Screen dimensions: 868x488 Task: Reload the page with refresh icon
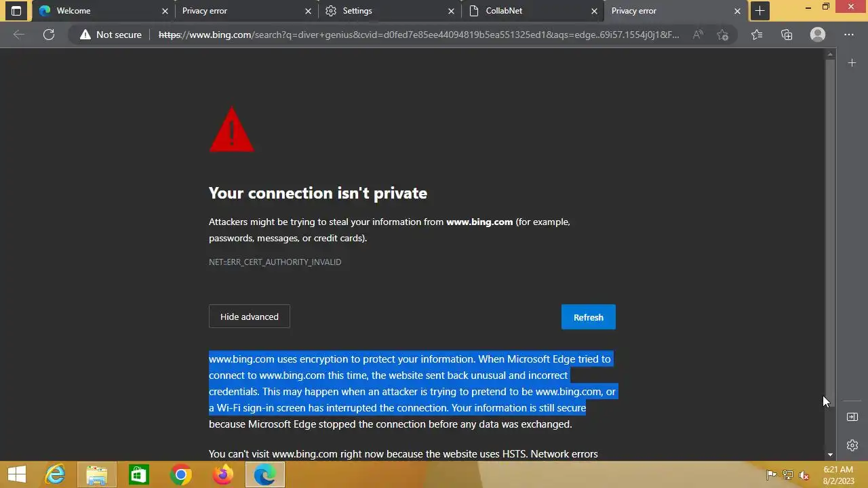(x=49, y=35)
